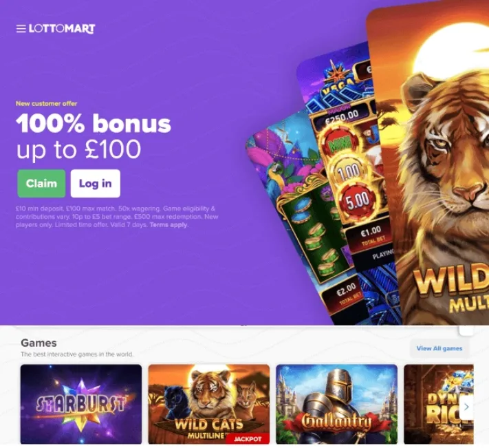Click the New customer offer label
Image resolution: width=489 pixels, height=448 pixels.
[x=46, y=104]
